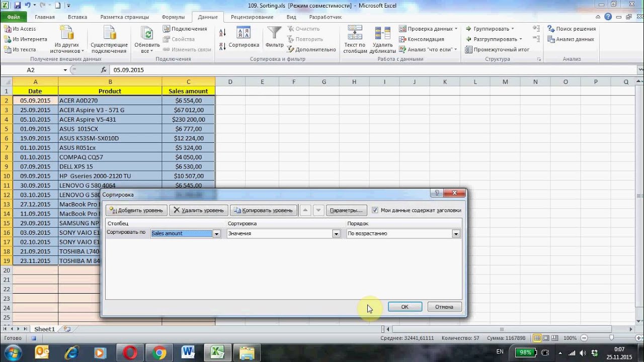The image size is (644, 362).
Task: Click the undo arrow in quick access toolbar
Action: 28,6
